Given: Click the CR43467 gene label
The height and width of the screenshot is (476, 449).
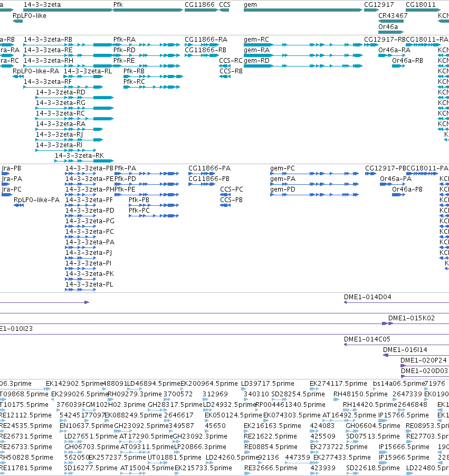Looking at the screenshot, I should 393,16.
